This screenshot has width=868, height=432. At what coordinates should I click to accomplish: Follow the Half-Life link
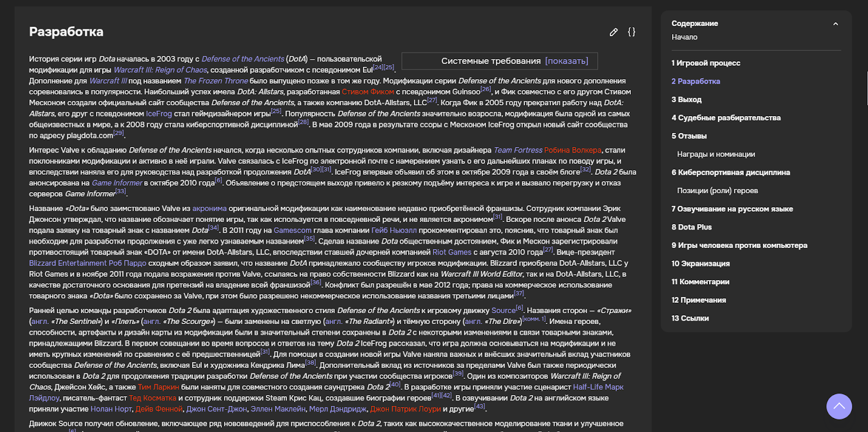588,387
